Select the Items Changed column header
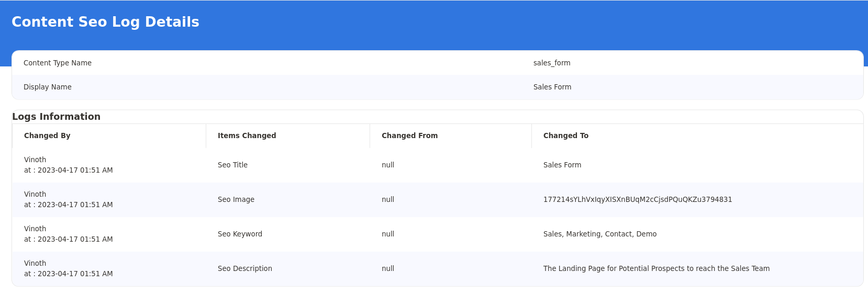Image resolution: width=868 pixels, height=294 pixels. pos(247,135)
